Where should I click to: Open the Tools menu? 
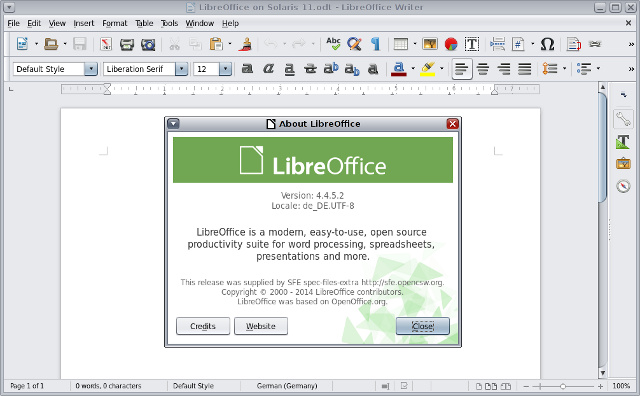point(169,23)
